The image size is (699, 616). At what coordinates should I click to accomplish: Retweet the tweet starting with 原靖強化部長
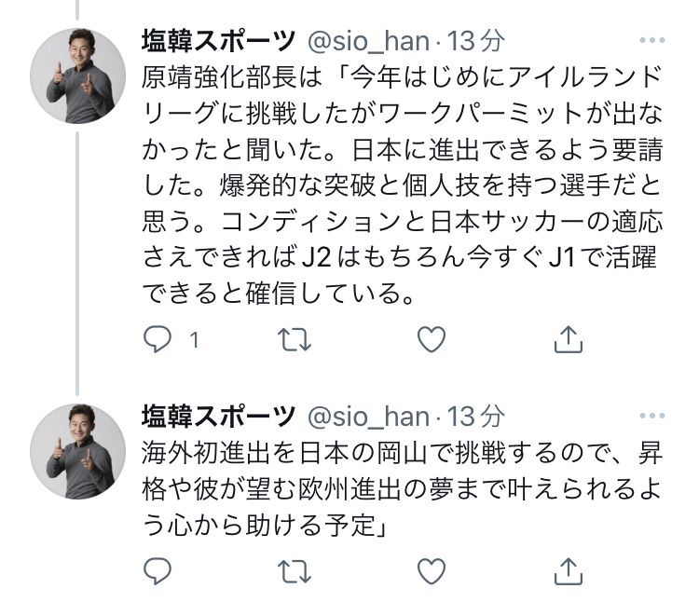(x=295, y=341)
